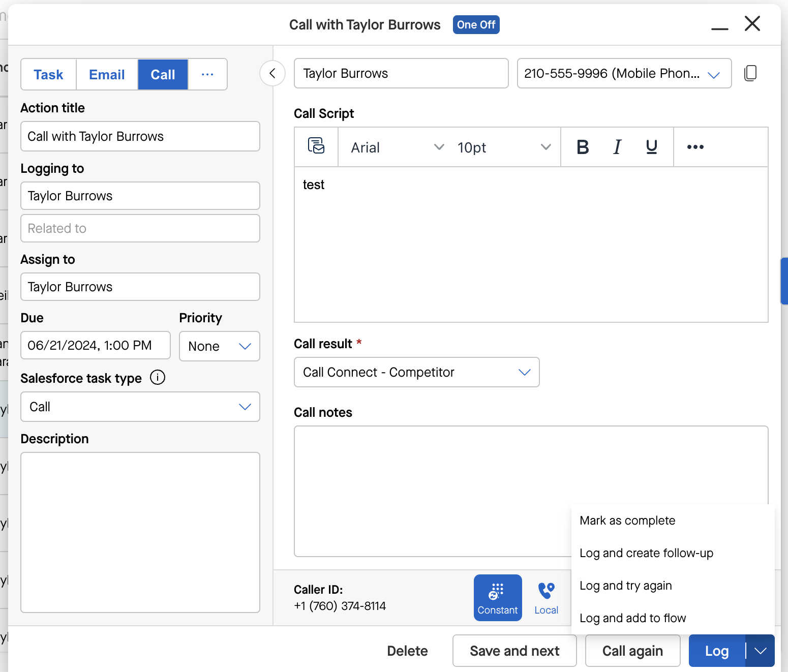Open more formatting options ellipsis
Screen dimensions: 788x672
click(x=695, y=147)
